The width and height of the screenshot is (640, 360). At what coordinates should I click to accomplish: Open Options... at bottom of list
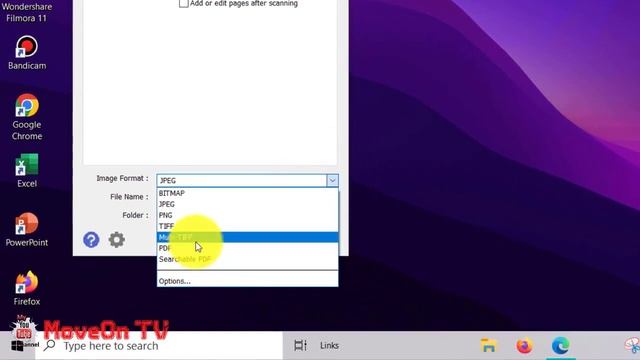point(247,281)
